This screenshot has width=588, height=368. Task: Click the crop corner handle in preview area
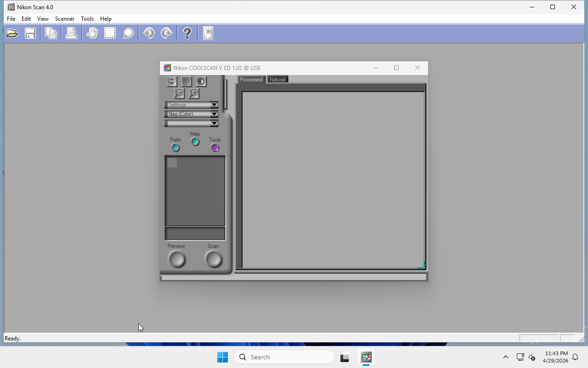(x=422, y=265)
